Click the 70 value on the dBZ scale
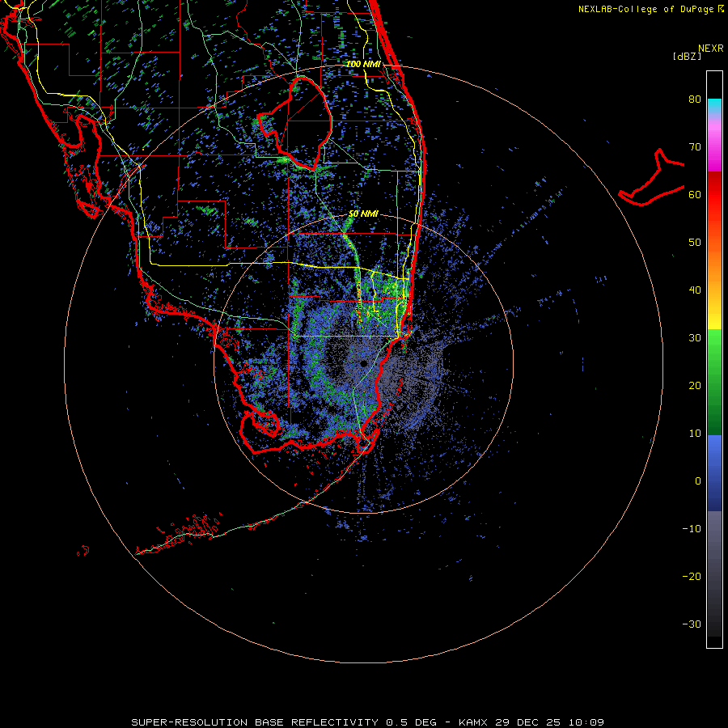728x728 pixels. point(695,146)
